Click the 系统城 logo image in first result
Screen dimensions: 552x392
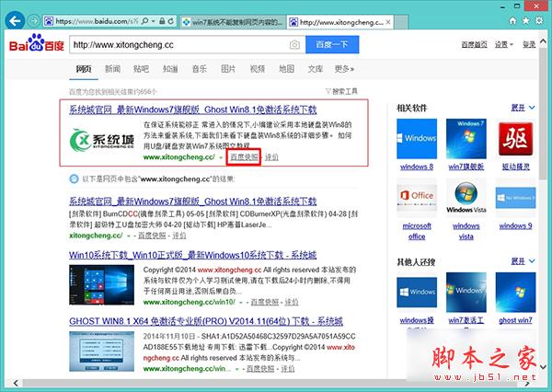pyautogui.click(x=102, y=140)
